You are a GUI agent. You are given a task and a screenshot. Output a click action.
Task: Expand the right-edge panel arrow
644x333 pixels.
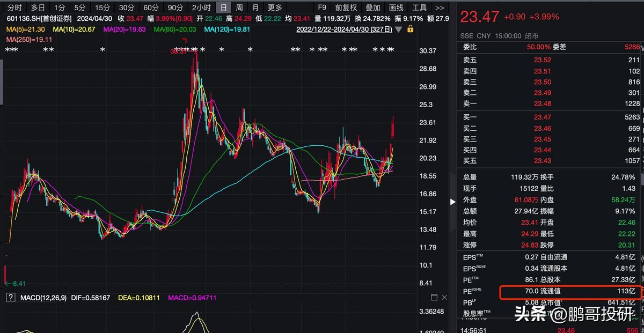(x=452, y=202)
